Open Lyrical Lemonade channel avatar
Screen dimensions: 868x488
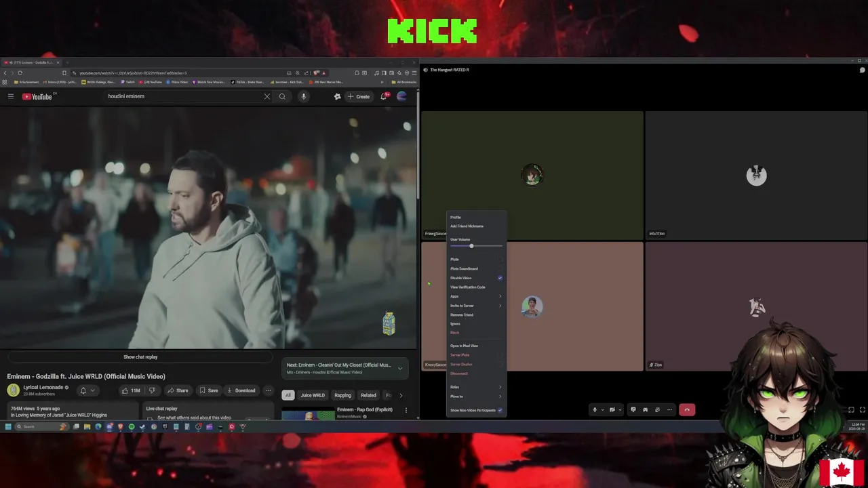[13, 390]
